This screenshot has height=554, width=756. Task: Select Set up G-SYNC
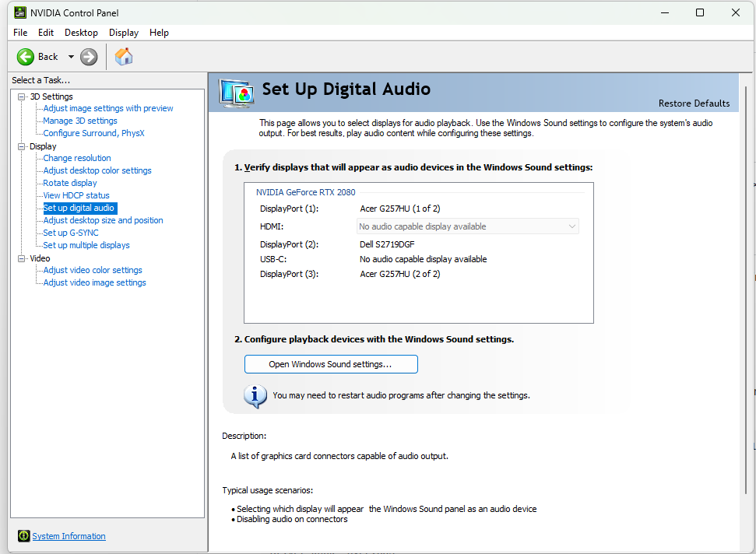point(70,233)
